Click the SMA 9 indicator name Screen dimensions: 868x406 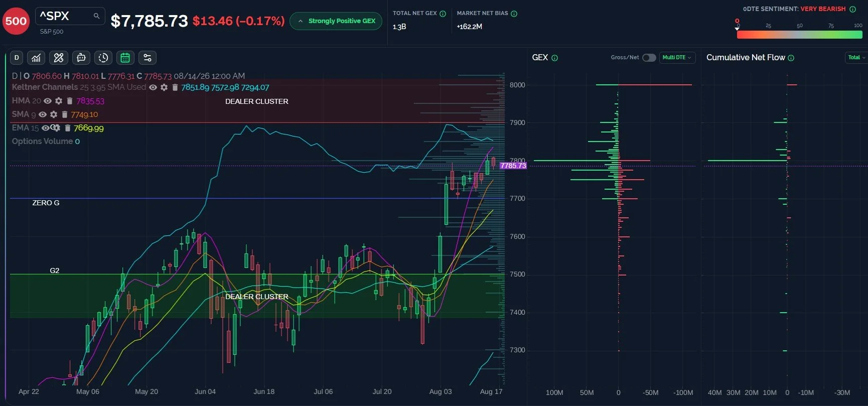24,114
